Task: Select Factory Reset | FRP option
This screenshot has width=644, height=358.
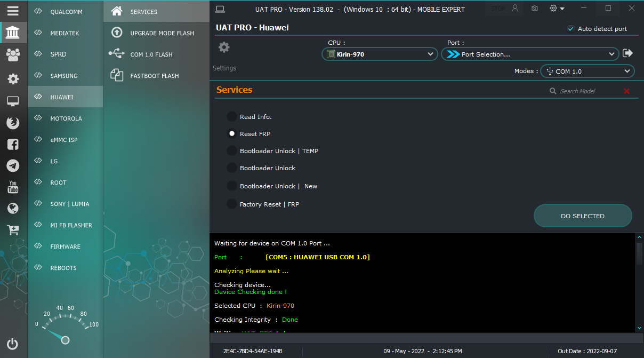Action: coord(232,204)
